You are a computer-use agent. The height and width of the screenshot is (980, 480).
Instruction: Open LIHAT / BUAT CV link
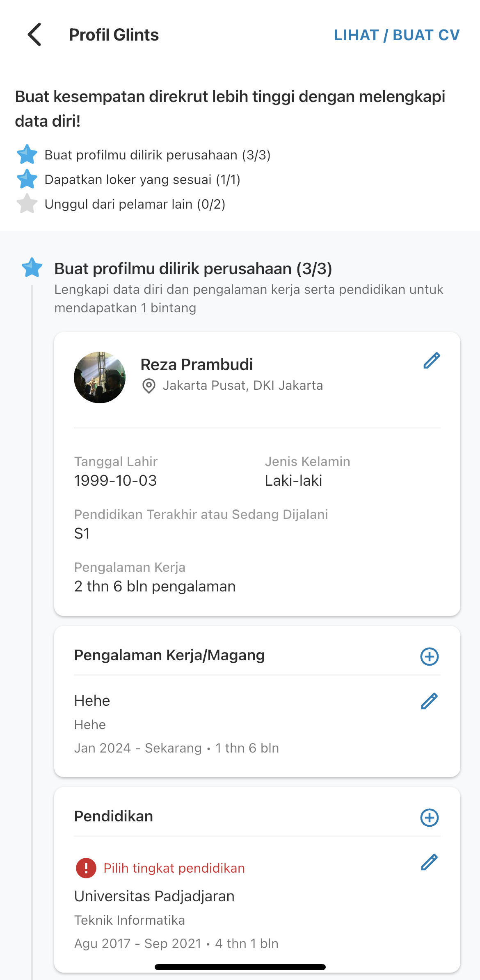point(397,35)
